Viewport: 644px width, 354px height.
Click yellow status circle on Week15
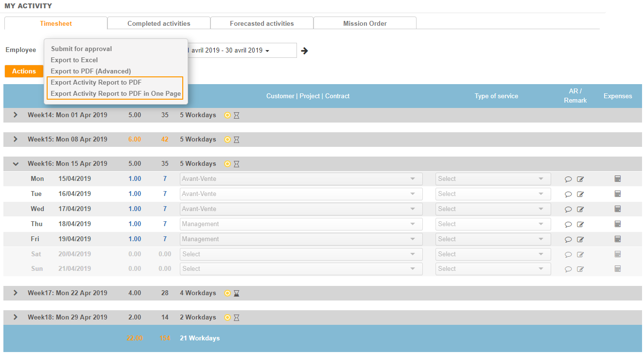pos(227,140)
